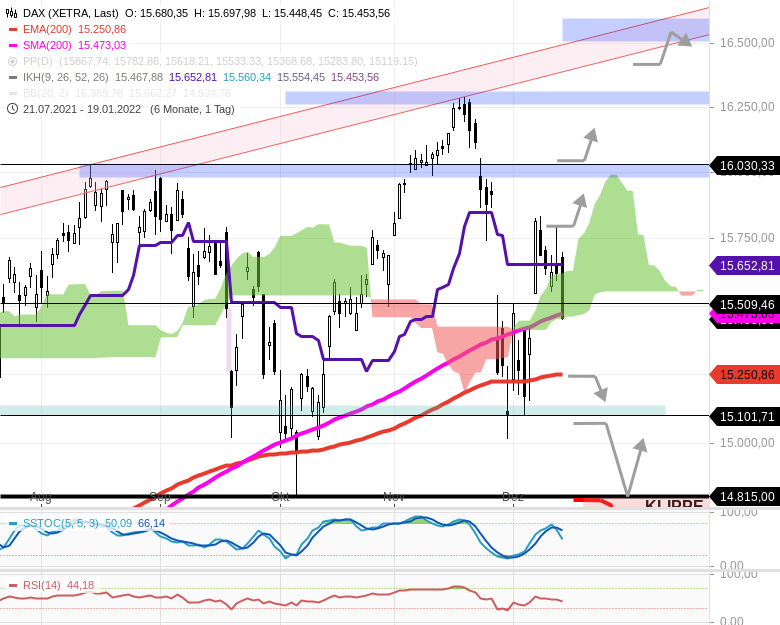Click the red EMA(200) legend color marker
Screen dimensions: 780x625
[13, 29]
